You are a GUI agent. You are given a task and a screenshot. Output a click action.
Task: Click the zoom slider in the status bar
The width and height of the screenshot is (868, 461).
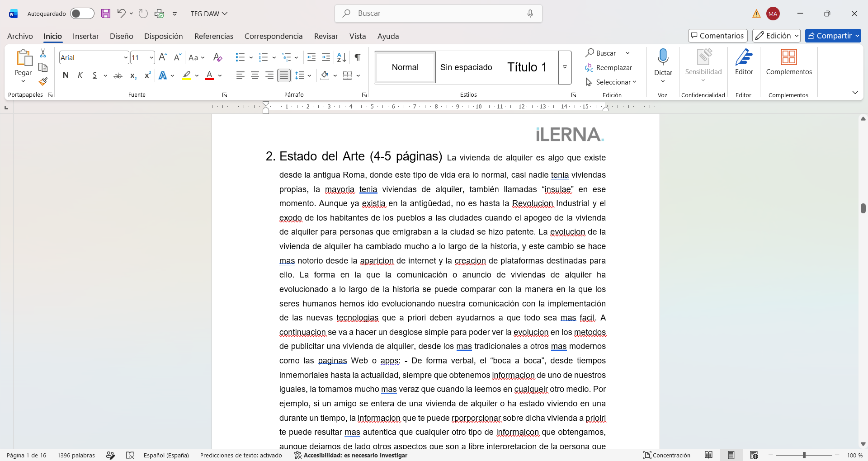coord(804,455)
